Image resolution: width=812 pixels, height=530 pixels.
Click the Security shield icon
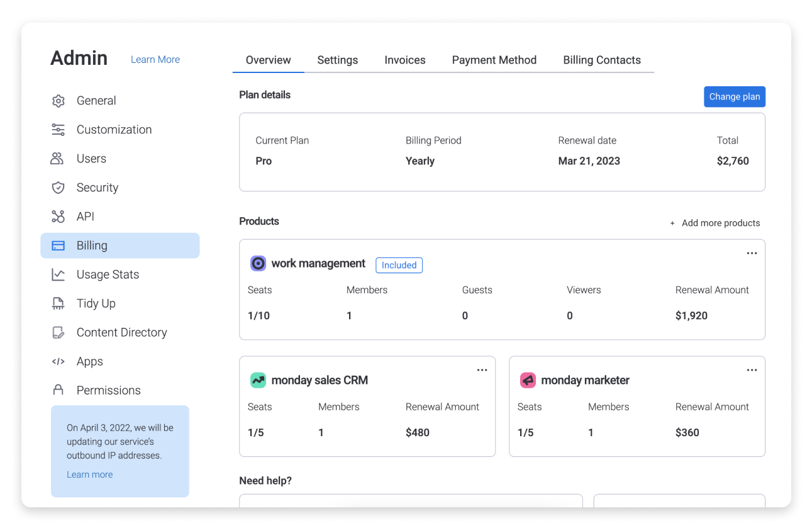click(x=58, y=188)
